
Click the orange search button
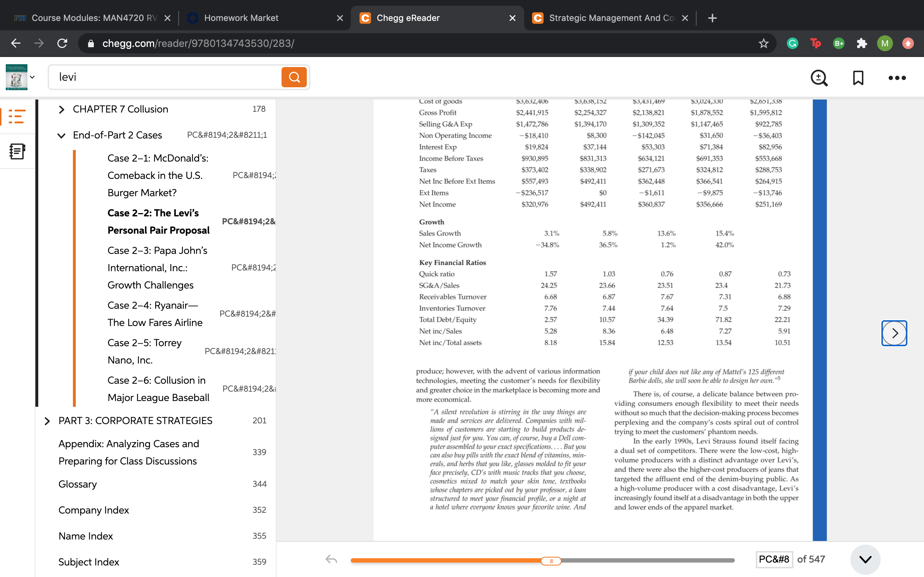click(294, 77)
